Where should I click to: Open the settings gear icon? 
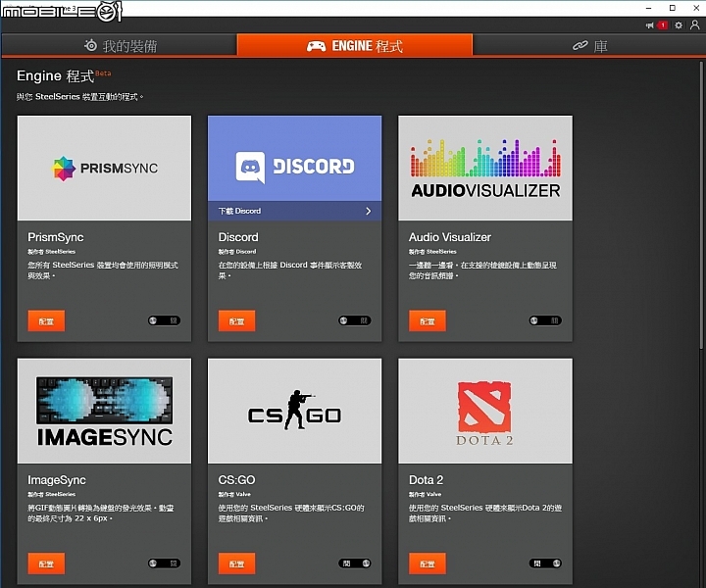click(679, 25)
